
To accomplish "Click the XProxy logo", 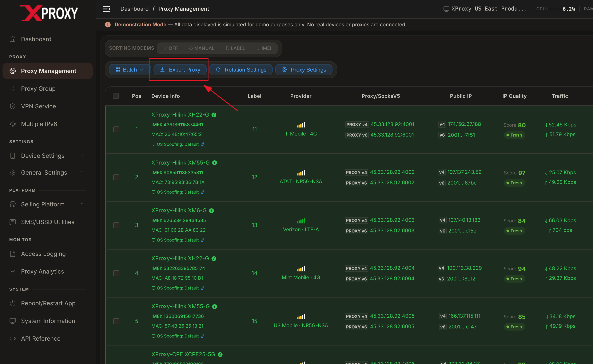I will [x=48, y=13].
